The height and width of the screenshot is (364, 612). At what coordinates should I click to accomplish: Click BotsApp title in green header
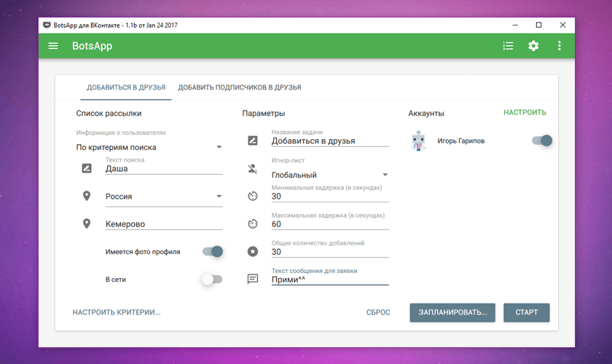[92, 46]
